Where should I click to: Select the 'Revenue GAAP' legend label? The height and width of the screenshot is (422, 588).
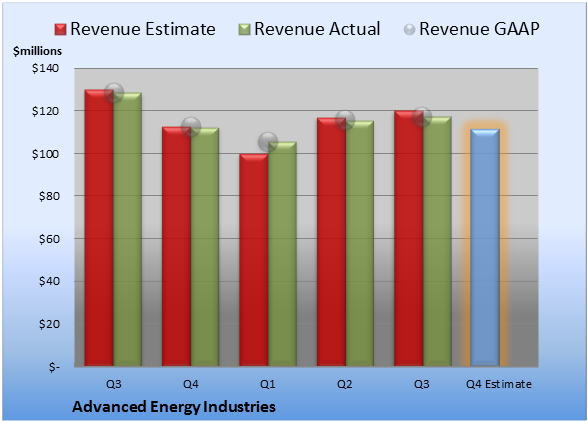point(479,29)
